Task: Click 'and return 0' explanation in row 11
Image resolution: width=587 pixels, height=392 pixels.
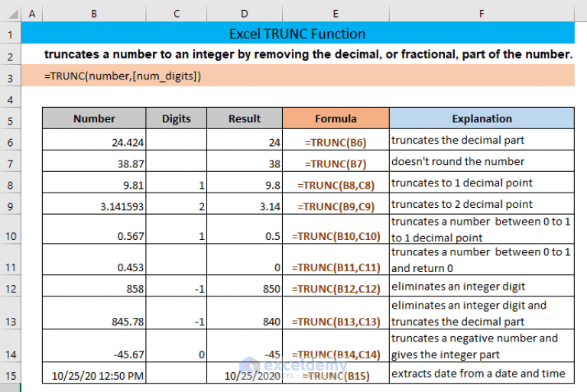Action: tap(422, 268)
